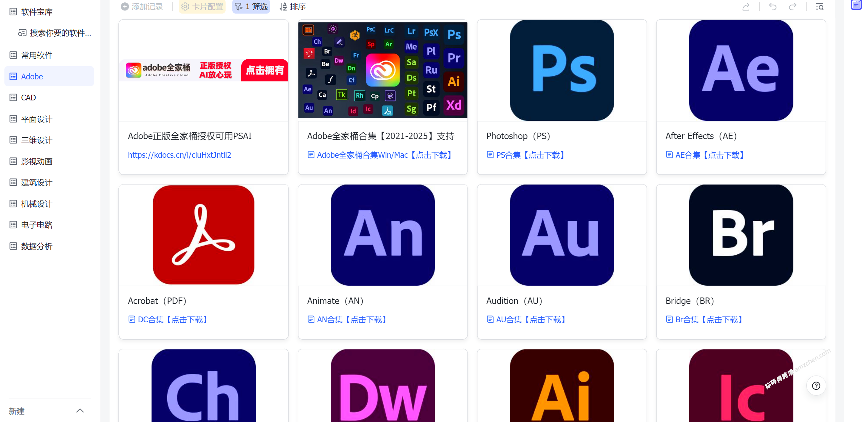
Task: Click the 添加记录 button
Action: (x=142, y=6)
